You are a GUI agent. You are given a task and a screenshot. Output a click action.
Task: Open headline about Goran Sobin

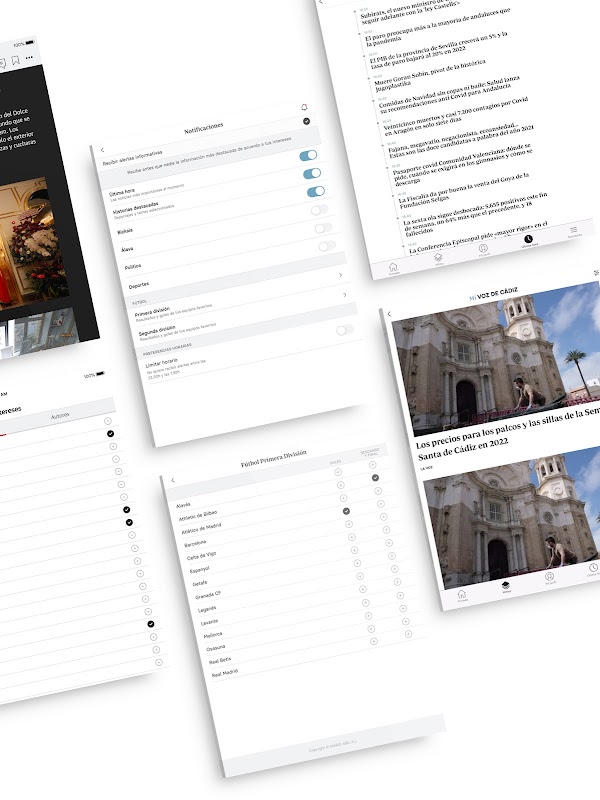430,75
